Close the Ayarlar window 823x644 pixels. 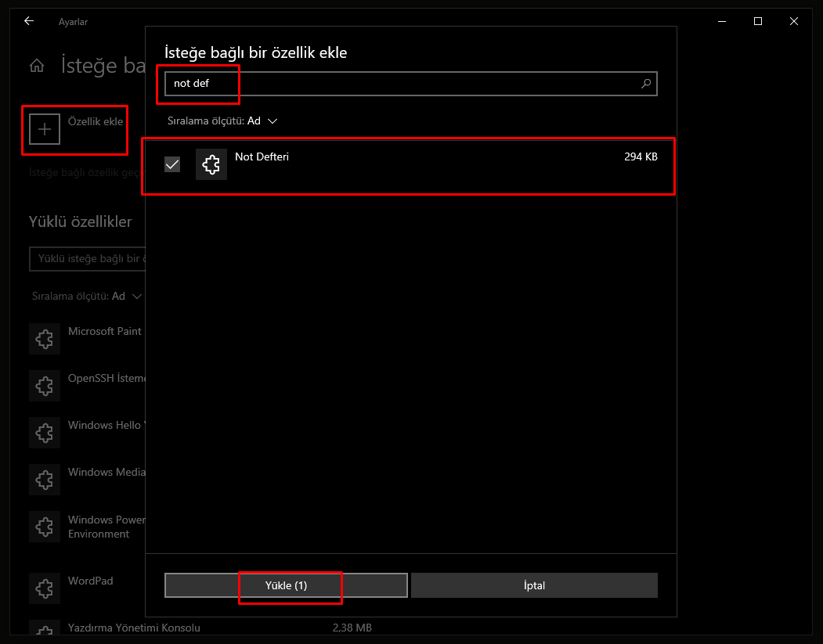pyautogui.click(x=793, y=21)
